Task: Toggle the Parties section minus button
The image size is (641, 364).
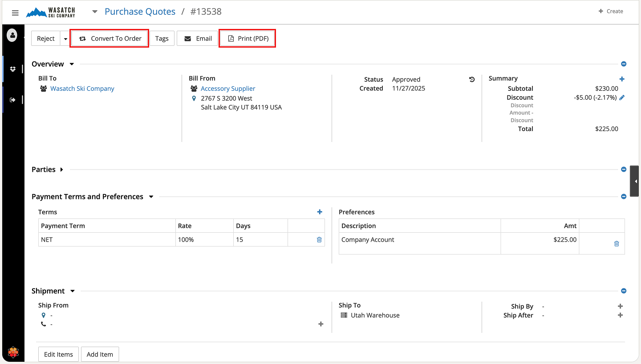Action: click(624, 170)
